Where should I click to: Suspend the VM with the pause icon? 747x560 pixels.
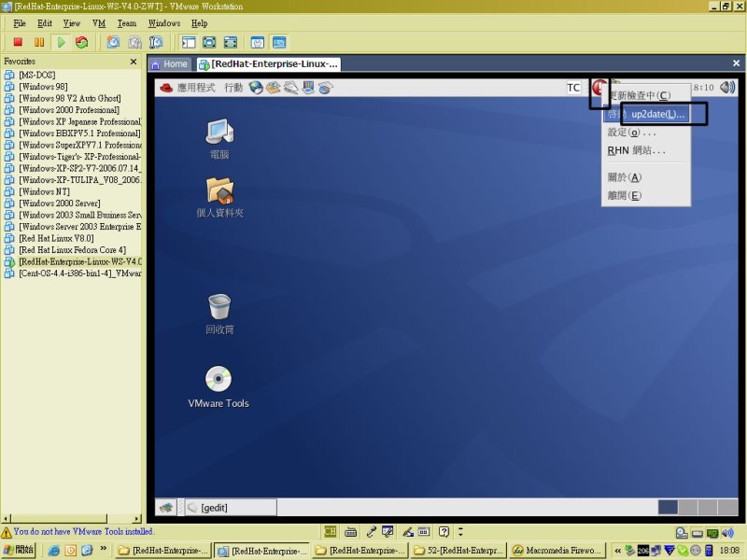point(39,42)
